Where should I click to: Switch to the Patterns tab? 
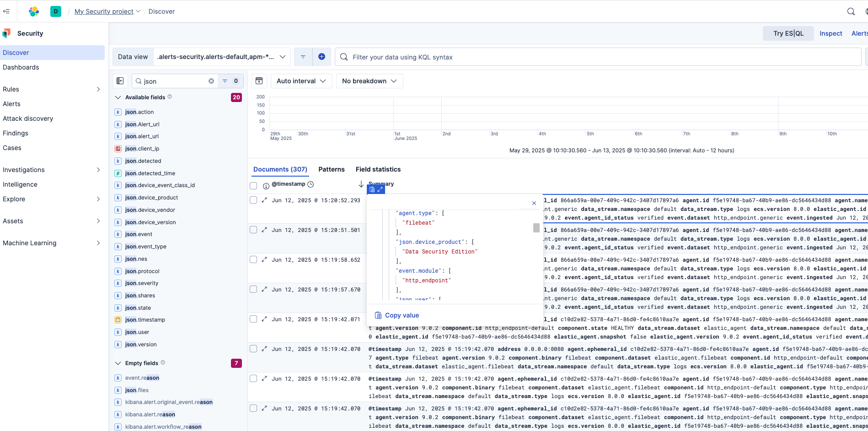click(x=332, y=169)
